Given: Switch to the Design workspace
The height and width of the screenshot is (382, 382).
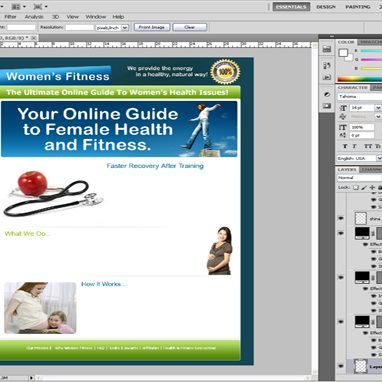Looking at the screenshot, I should point(326,7).
